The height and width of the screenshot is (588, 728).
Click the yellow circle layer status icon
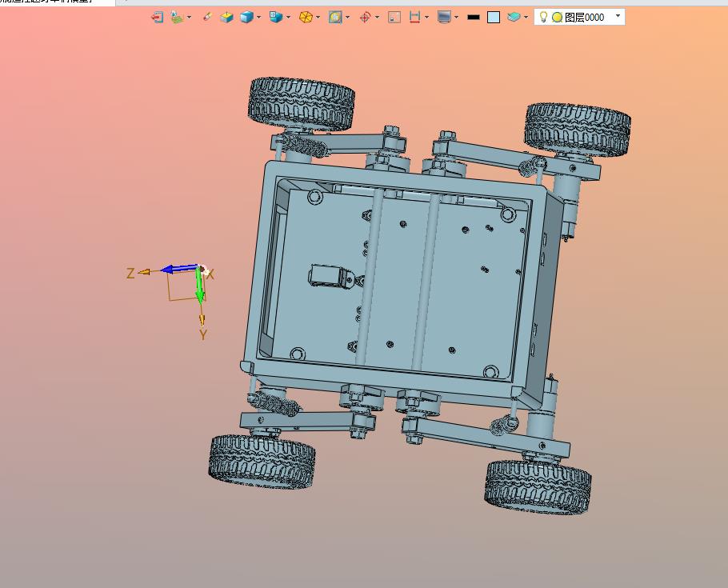click(x=557, y=18)
